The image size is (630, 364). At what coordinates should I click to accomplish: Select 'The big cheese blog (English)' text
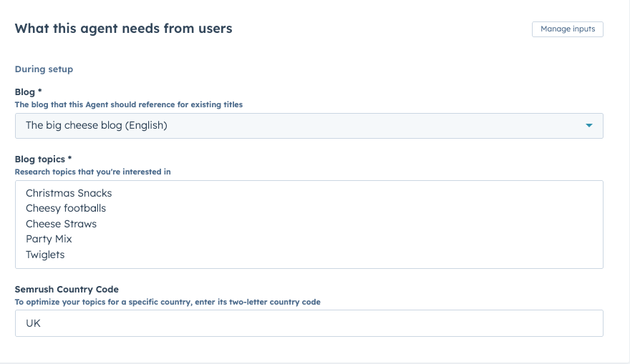click(x=96, y=126)
